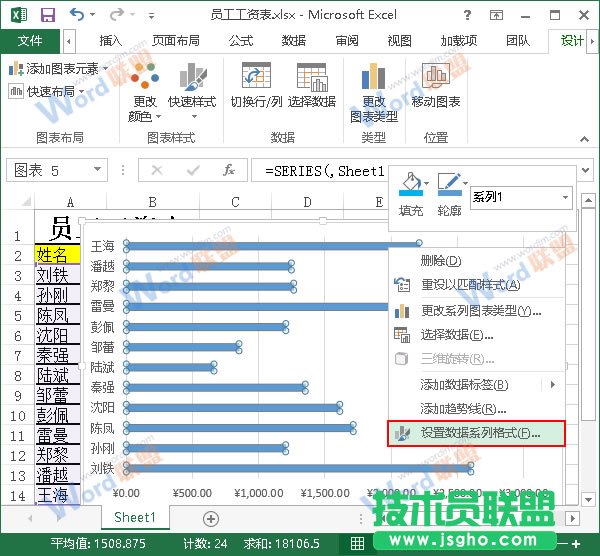
Task: Open 更改颜色 color palette
Action: [144, 92]
